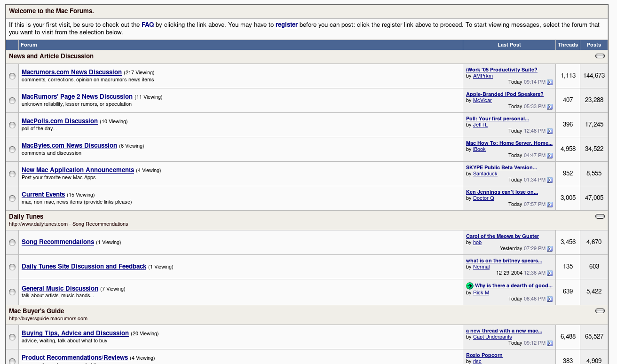This screenshot has height=364, width=617.
Task: Open thread 'a new thread with a new mac...'
Action: pos(504,331)
